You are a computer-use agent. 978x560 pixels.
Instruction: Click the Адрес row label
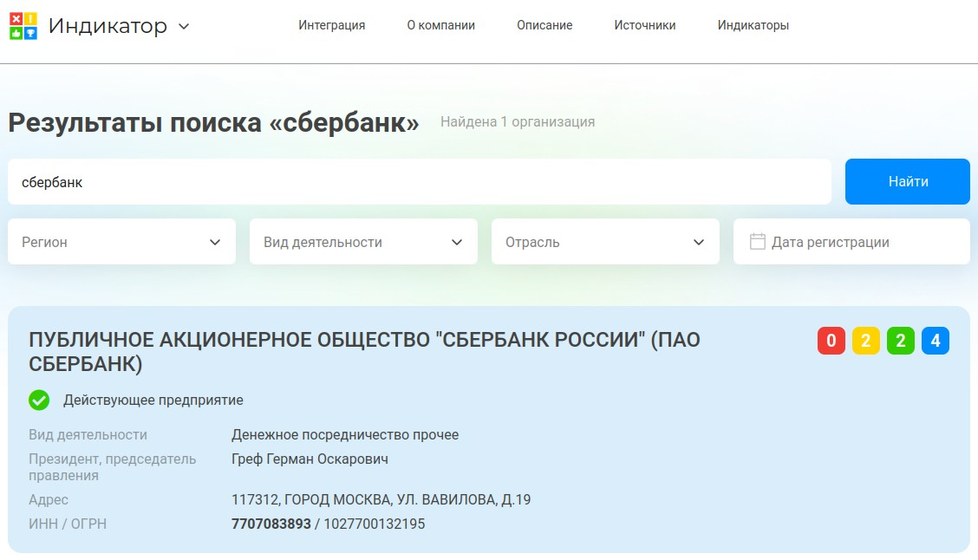pyautogui.click(x=48, y=499)
